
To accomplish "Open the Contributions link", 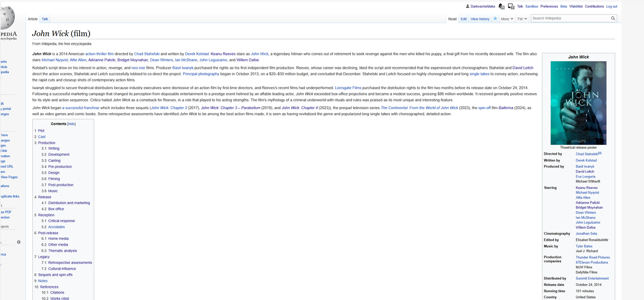I will [x=594, y=7].
